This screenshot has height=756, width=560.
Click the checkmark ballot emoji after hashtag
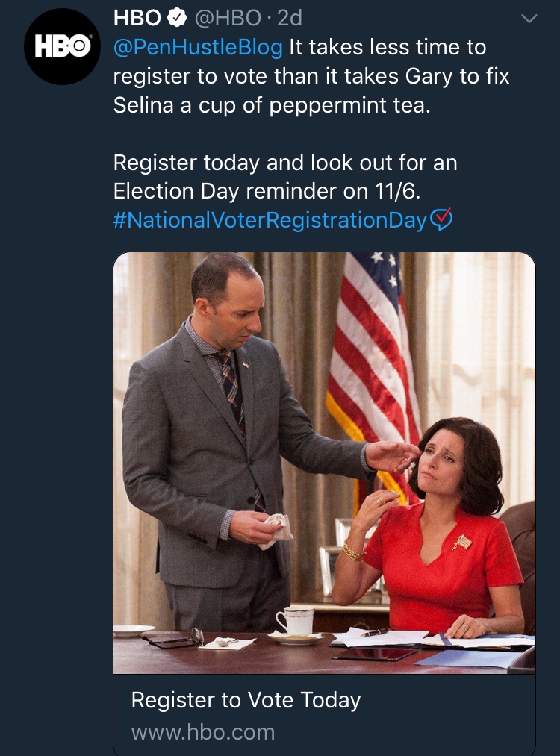click(x=441, y=219)
